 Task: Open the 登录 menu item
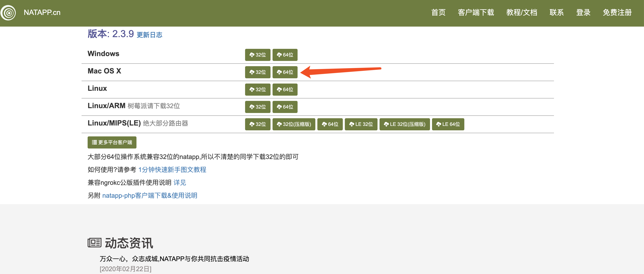[x=583, y=13]
